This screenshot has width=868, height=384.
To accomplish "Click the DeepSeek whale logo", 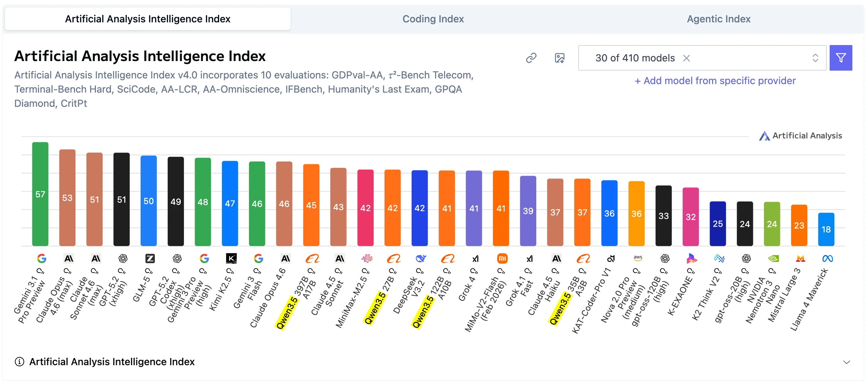I will (x=421, y=259).
